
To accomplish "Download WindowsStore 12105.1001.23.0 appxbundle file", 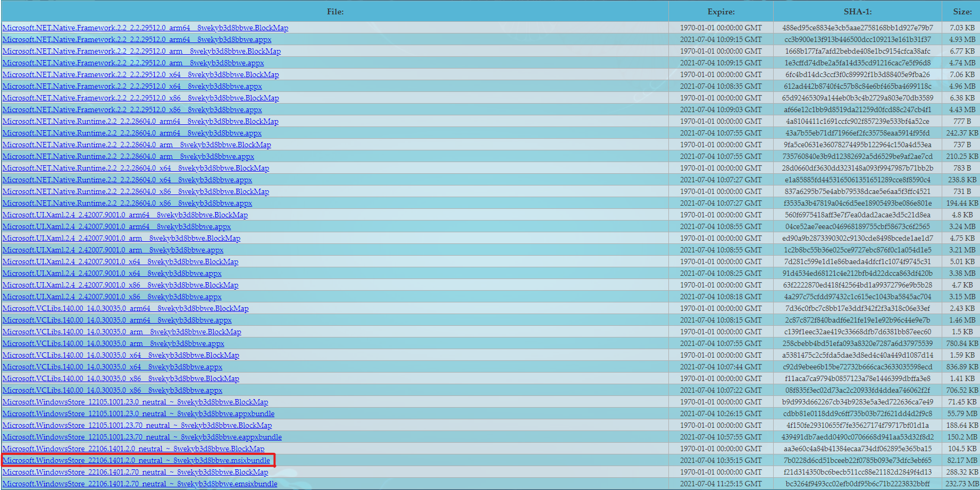I will (x=138, y=413).
